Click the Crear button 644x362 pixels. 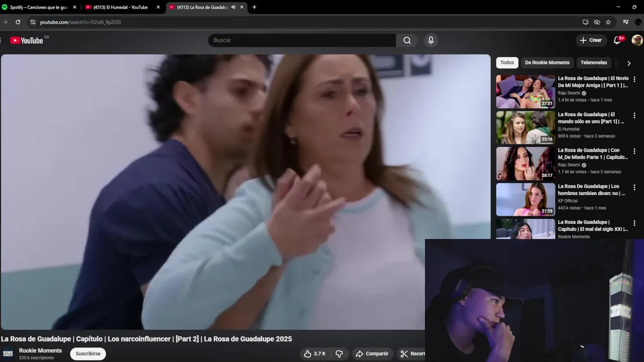[591, 40]
